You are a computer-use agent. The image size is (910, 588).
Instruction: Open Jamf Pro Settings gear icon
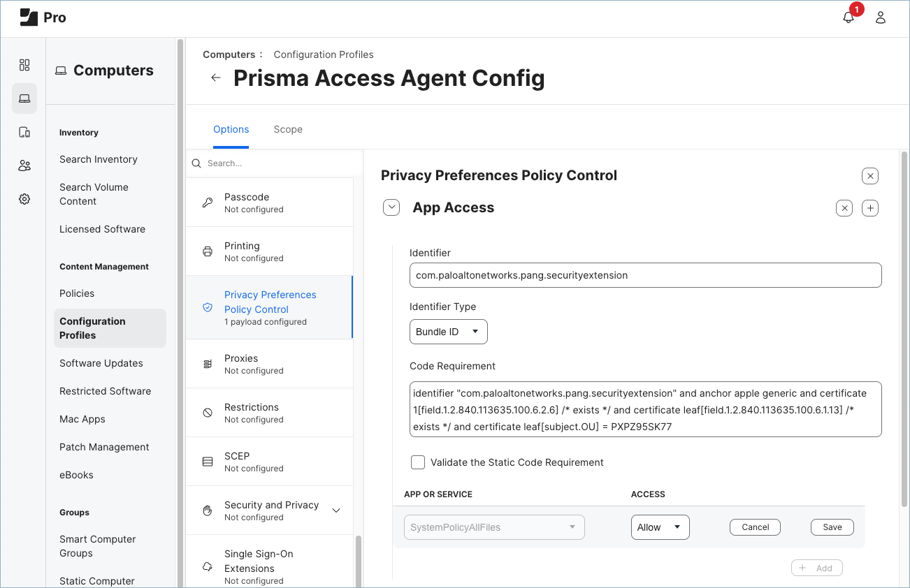pyautogui.click(x=24, y=198)
